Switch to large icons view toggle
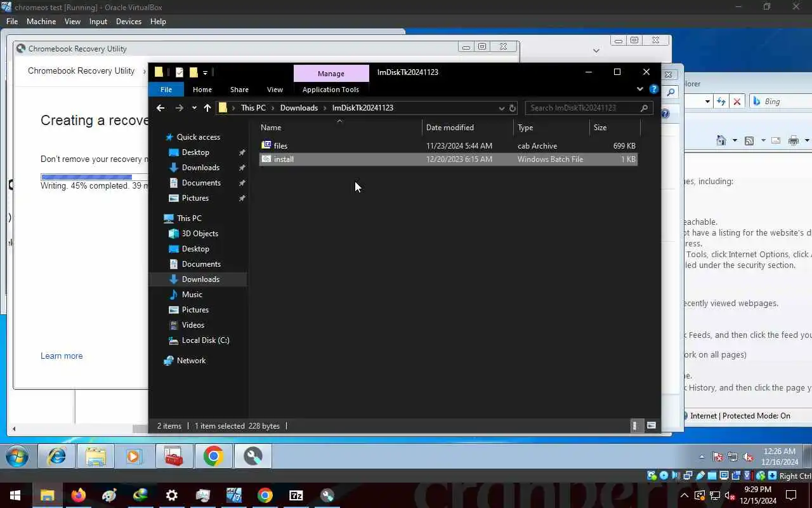Screen dimensions: 812x508 [652, 425]
